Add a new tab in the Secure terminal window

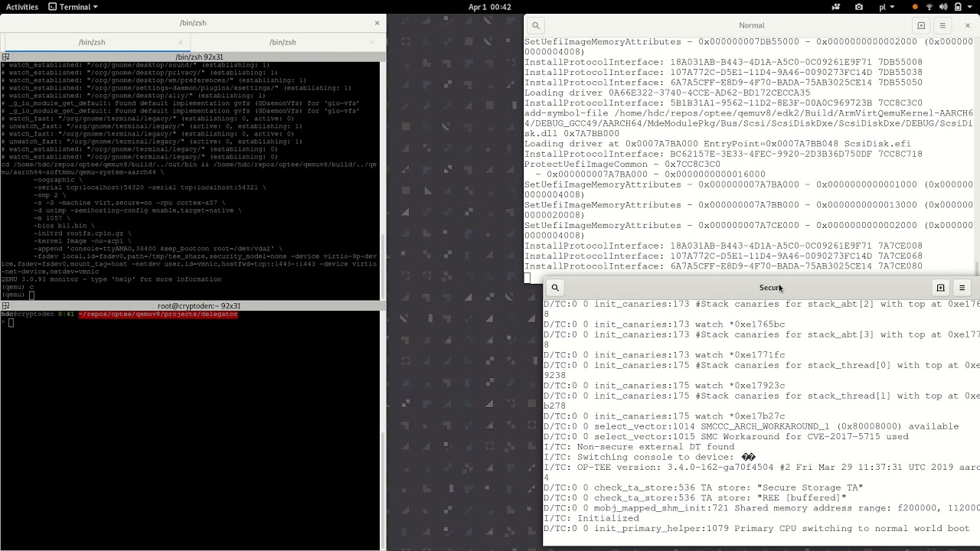[940, 288]
